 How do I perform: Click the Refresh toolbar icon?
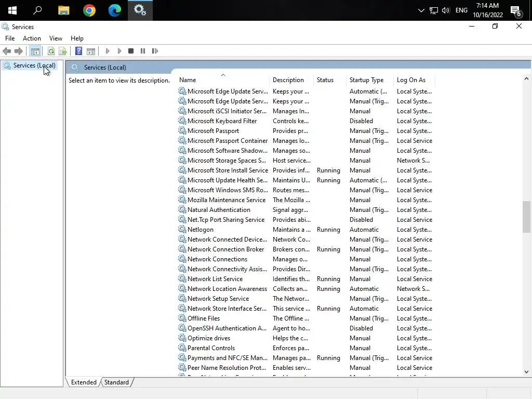click(51, 51)
